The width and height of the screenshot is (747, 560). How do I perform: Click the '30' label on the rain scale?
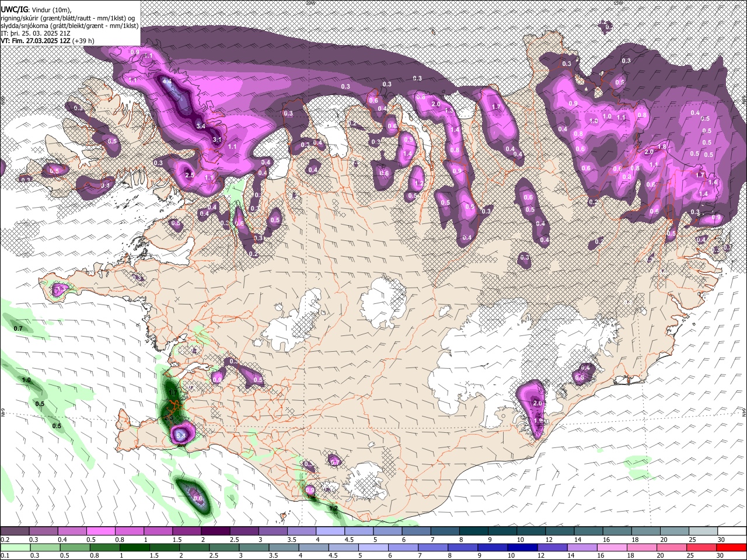click(719, 556)
